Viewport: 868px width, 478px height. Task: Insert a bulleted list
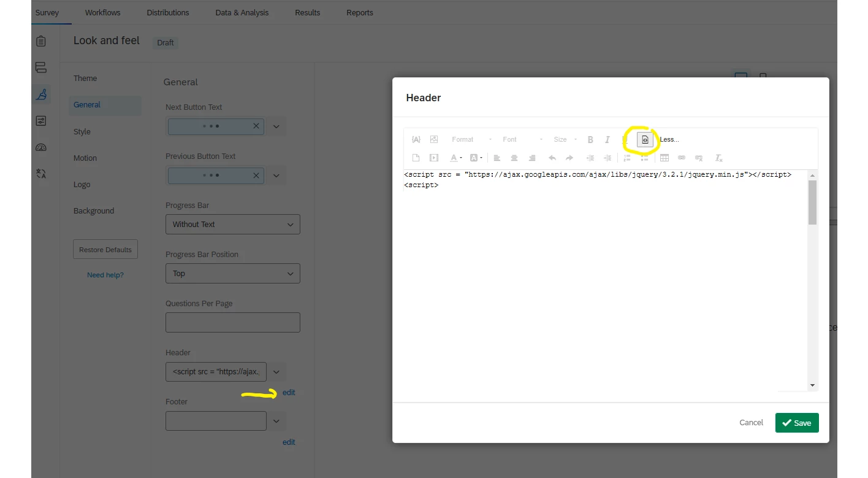coord(644,158)
